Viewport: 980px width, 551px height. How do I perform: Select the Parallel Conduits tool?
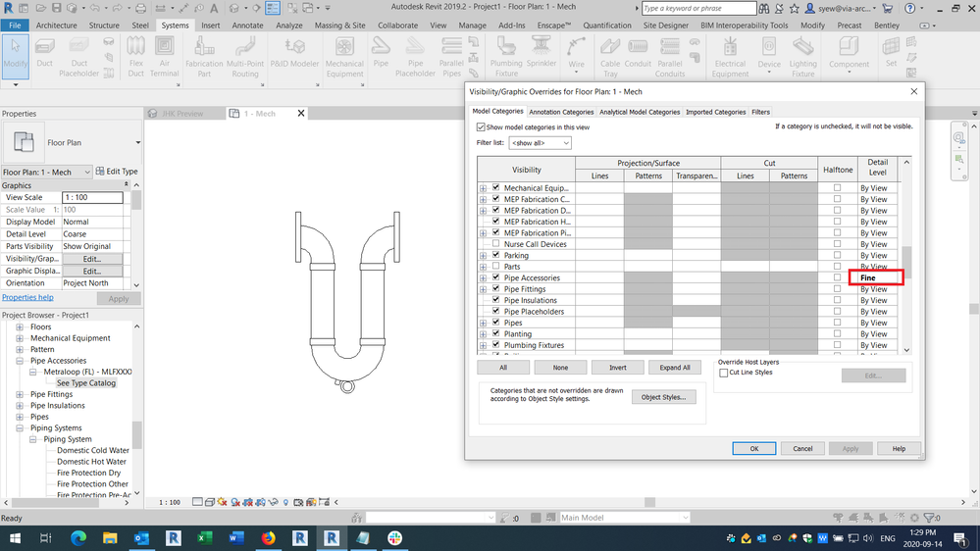(x=669, y=57)
